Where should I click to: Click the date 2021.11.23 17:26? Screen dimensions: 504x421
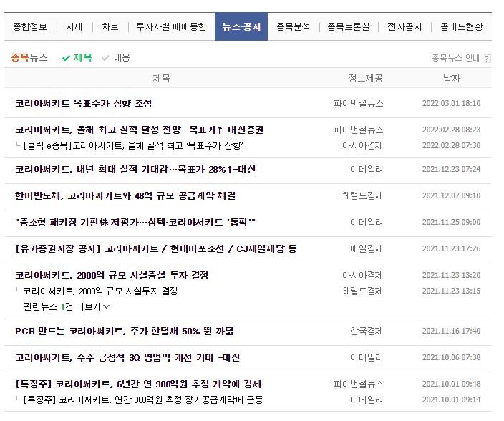point(451,248)
